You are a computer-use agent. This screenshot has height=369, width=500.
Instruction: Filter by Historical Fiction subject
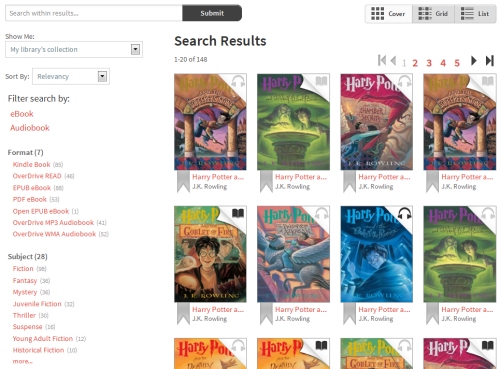click(38, 350)
